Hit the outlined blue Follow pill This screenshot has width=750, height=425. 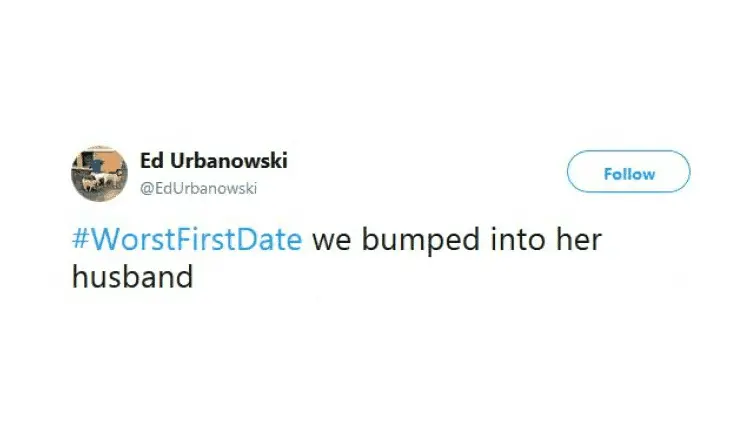click(x=628, y=173)
